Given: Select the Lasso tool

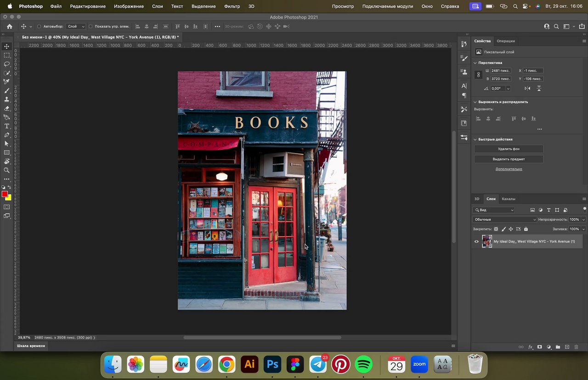Looking at the screenshot, I should click(7, 64).
